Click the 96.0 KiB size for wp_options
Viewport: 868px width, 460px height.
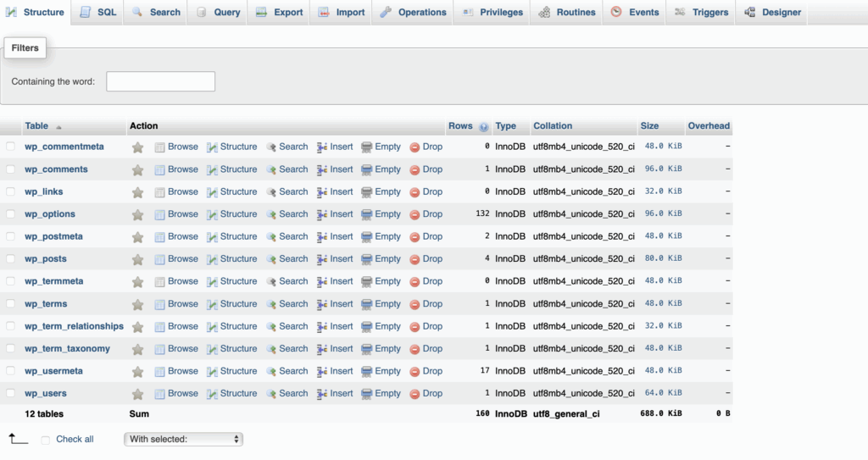[663, 213]
